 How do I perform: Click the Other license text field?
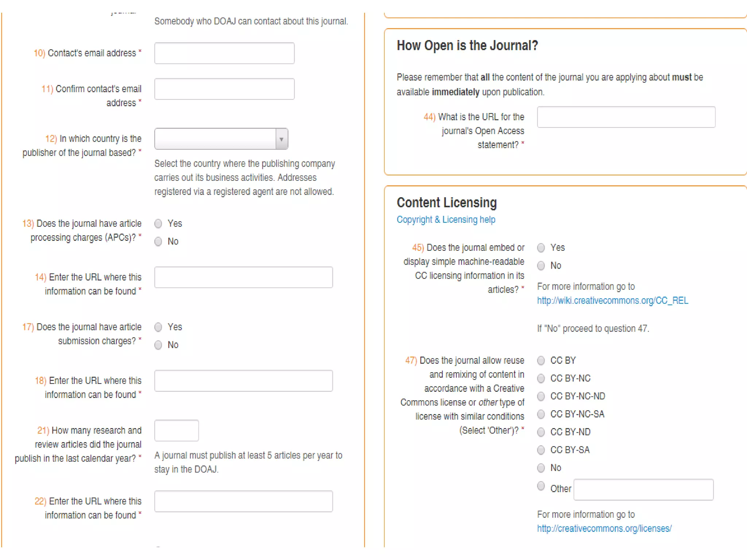pyautogui.click(x=643, y=490)
